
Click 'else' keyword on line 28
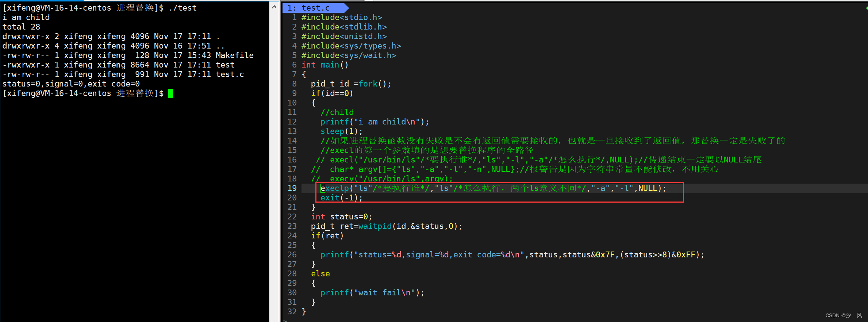320,274
